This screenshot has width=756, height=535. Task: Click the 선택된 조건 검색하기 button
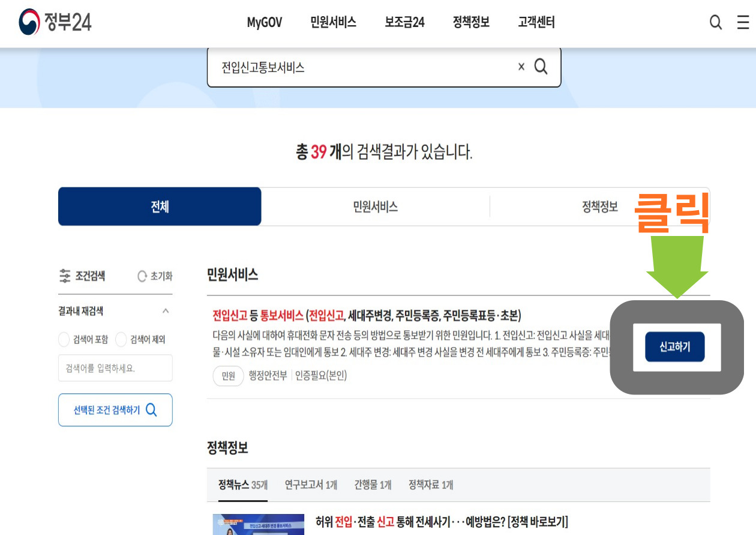(x=115, y=410)
